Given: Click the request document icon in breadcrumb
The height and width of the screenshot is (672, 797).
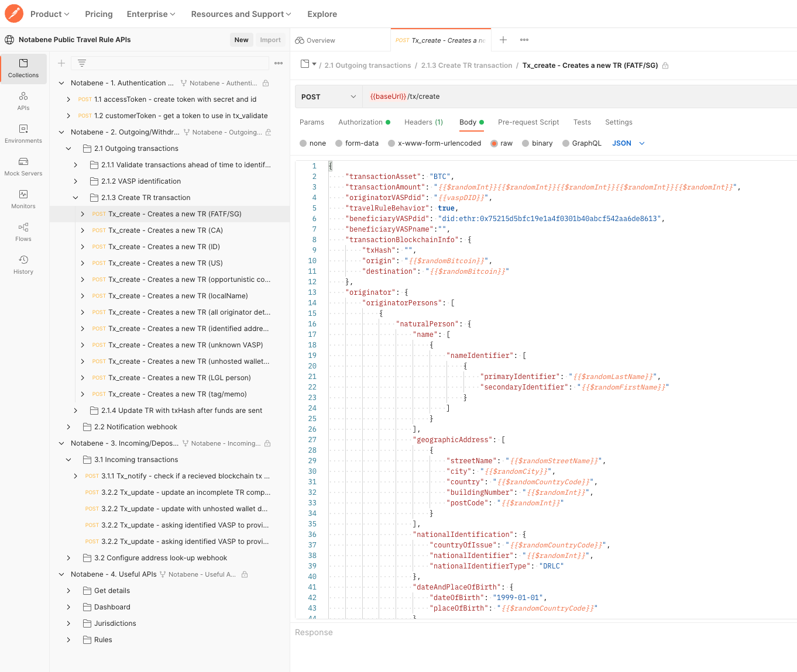Looking at the screenshot, I should (x=305, y=64).
